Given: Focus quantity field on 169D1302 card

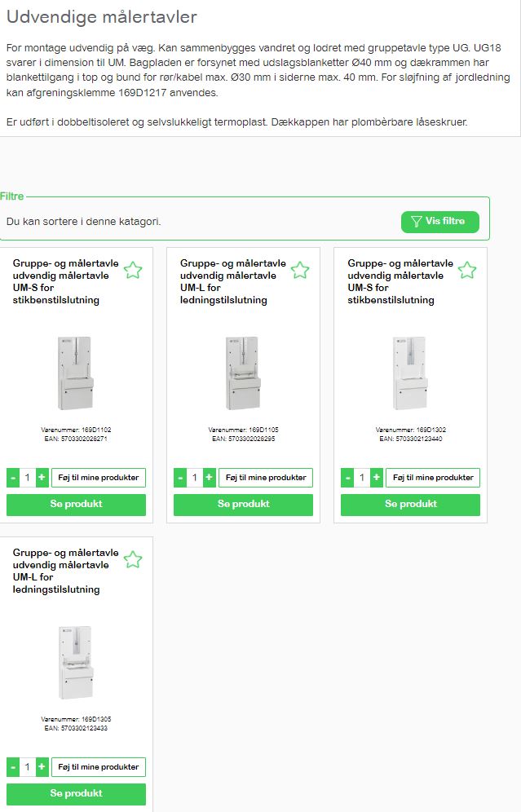Looking at the screenshot, I should click(x=362, y=478).
